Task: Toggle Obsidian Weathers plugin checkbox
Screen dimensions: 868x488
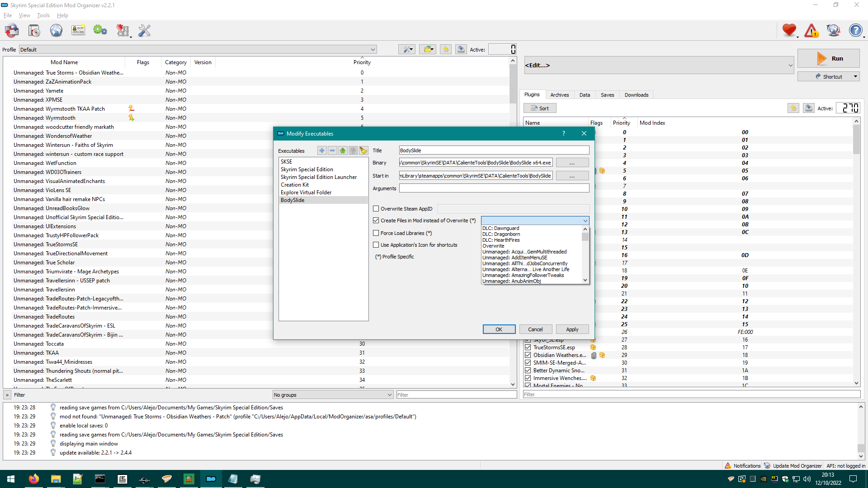Action: [x=528, y=355]
